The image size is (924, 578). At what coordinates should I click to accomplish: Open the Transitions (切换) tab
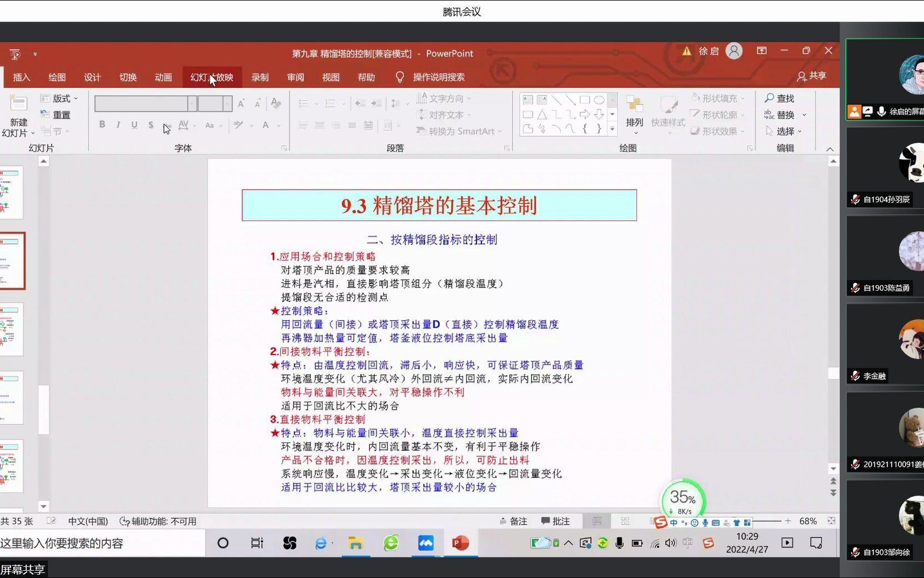tap(128, 77)
